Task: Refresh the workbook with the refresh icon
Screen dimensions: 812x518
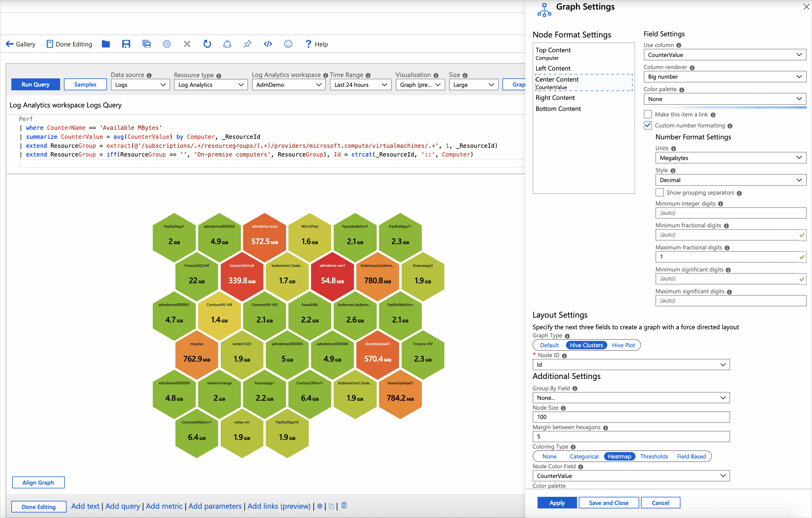Action: click(207, 44)
